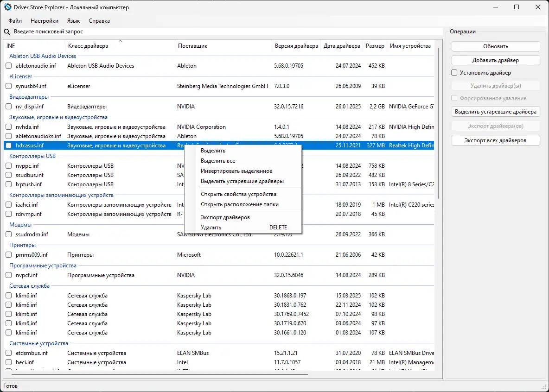Select the klim6.inf row dated 01.03.2024

click(219, 333)
